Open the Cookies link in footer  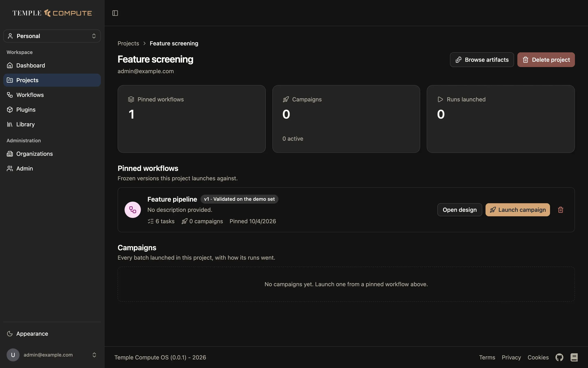[538, 357]
